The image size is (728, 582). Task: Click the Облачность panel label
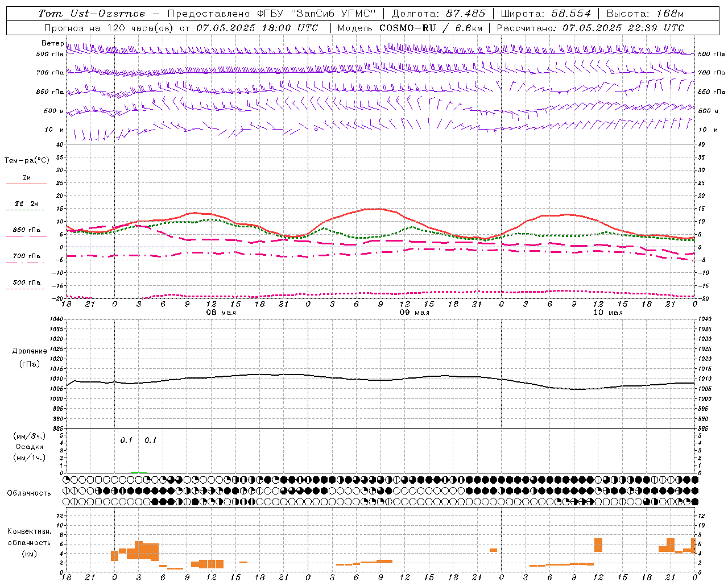point(29,493)
